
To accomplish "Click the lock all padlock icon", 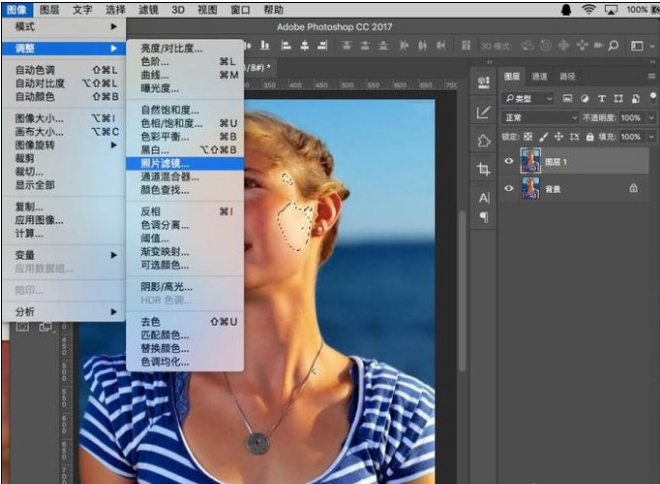I will pyautogui.click(x=590, y=136).
